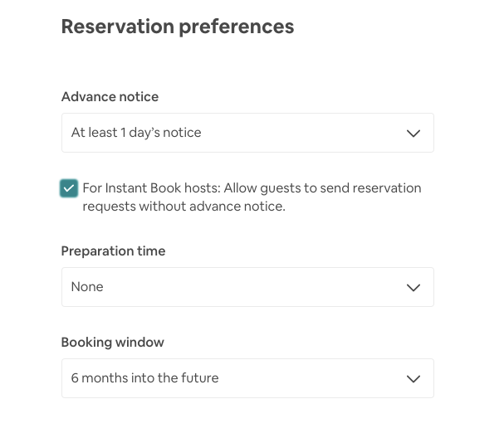
Task: Click the chevron in Advance notice dropdown
Action: 413,133
